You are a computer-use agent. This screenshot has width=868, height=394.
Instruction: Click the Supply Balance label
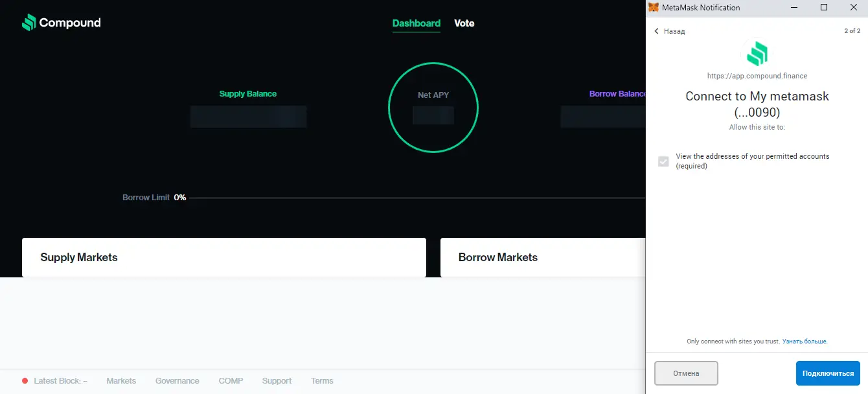(248, 94)
